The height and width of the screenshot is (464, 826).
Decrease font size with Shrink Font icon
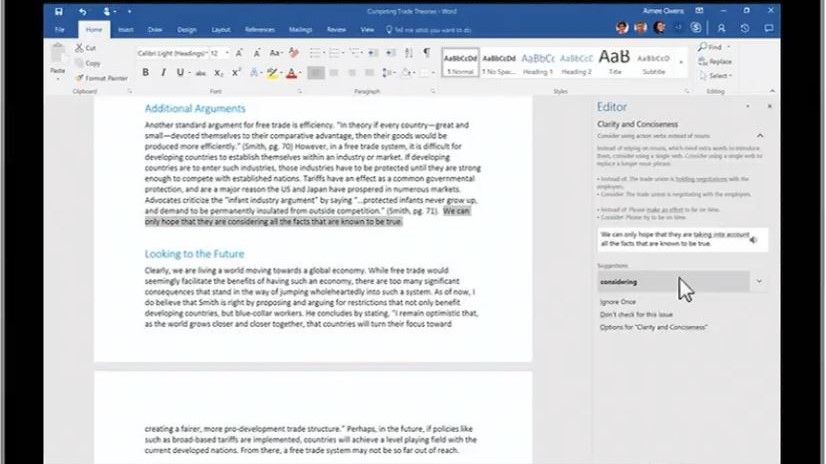(x=257, y=53)
